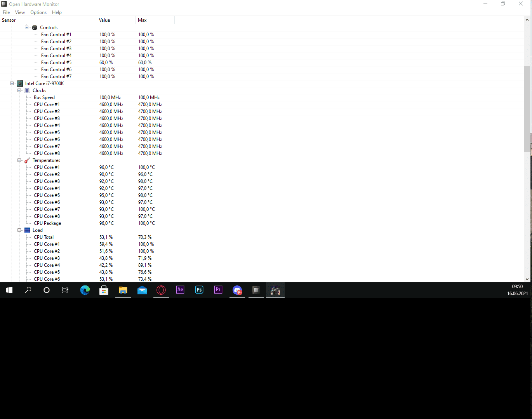Click the 96,0 °C value of CPU Package

coord(106,223)
